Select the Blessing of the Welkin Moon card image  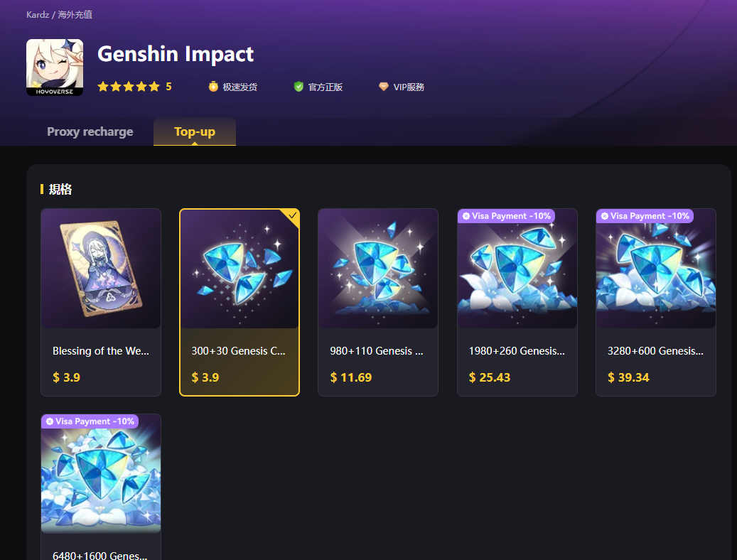pyautogui.click(x=101, y=269)
